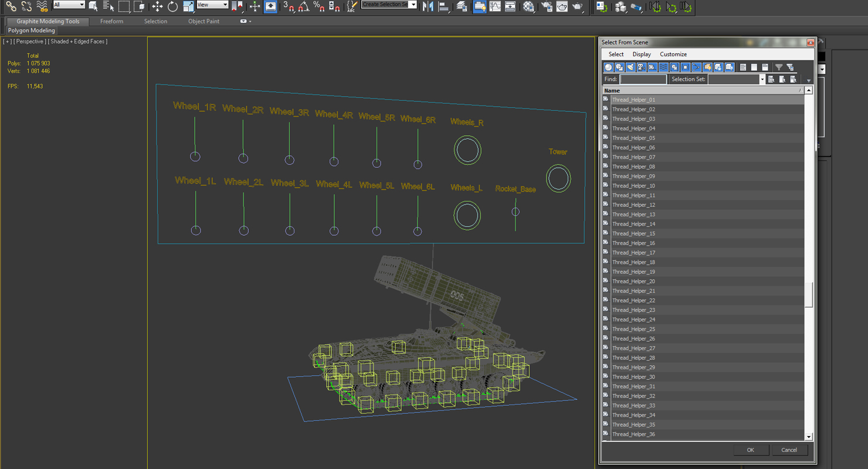Toggle the 3D Snaps button
The image size is (868, 469).
point(289,6)
